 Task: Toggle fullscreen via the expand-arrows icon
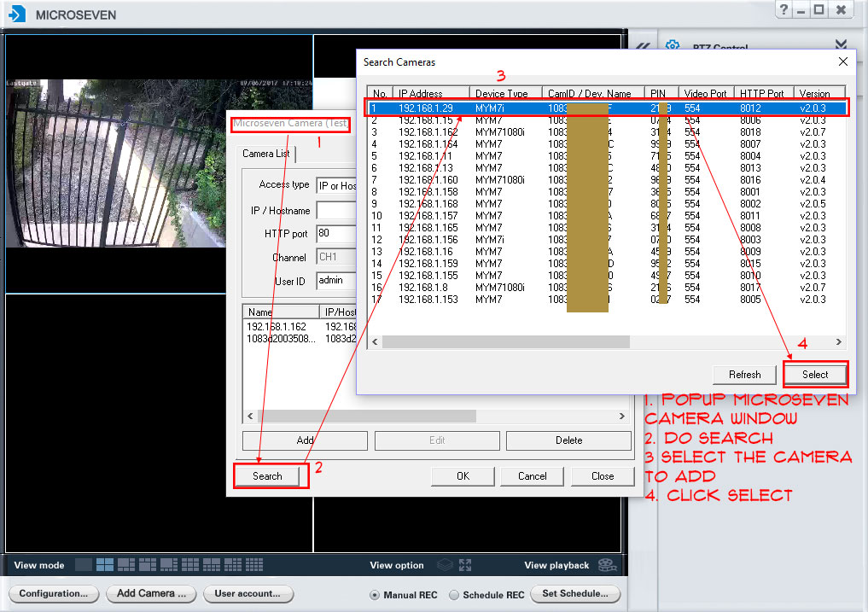coord(465,565)
